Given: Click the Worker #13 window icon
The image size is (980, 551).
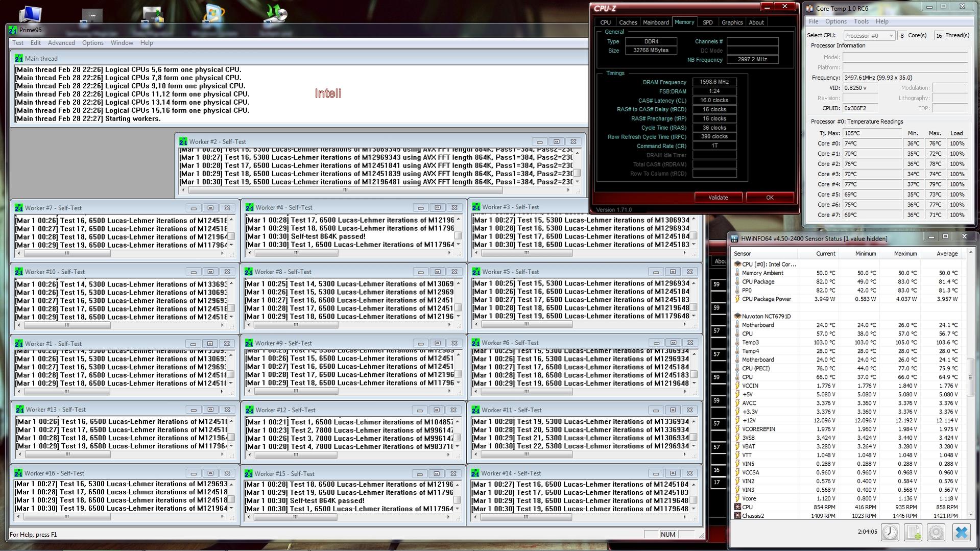Looking at the screenshot, I should (x=20, y=410).
